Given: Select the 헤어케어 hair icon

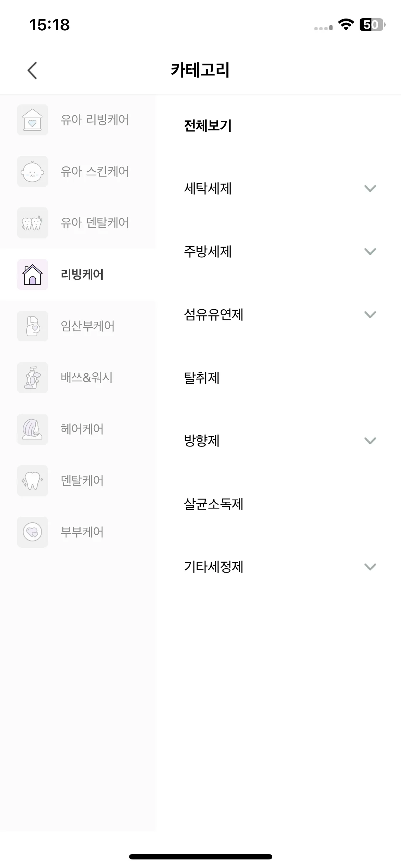Looking at the screenshot, I should (x=32, y=429).
